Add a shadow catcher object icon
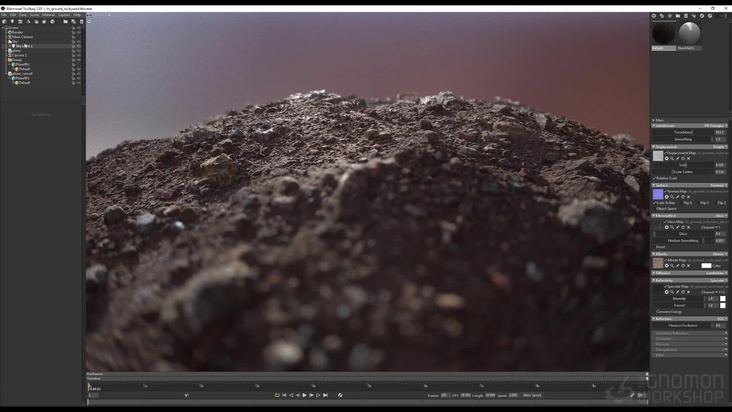The width and height of the screenshot is (732, 412). tap(28, 21)
